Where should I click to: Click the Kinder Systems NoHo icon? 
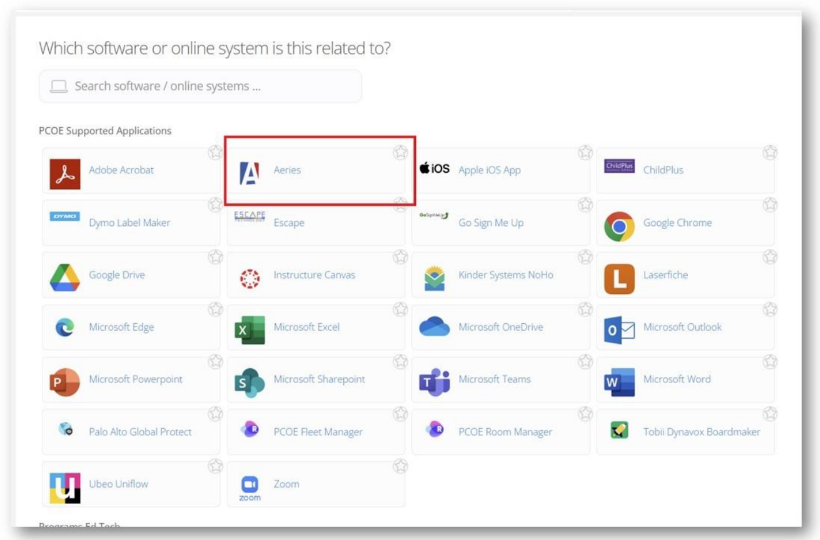pos(435,278)
